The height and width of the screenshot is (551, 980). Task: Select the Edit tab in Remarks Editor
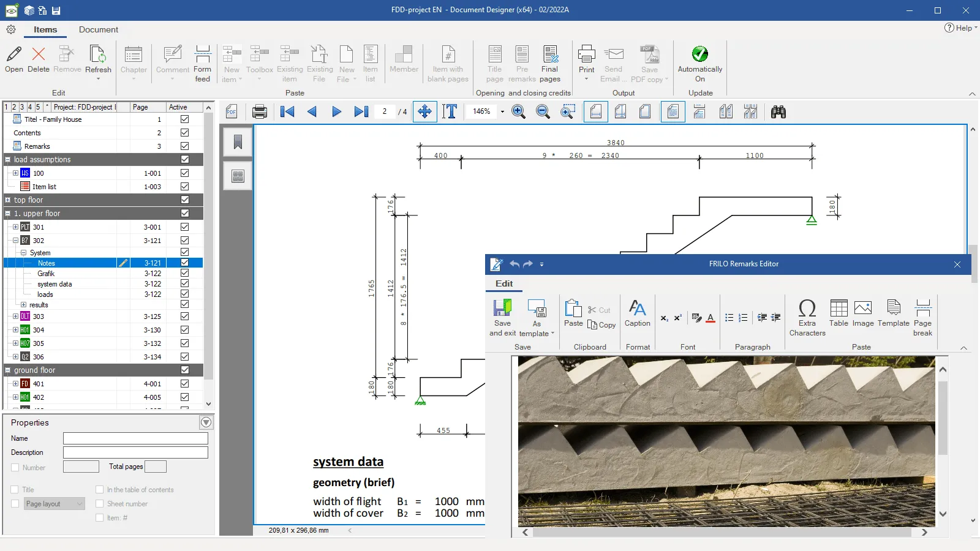[x=504, y=283]
